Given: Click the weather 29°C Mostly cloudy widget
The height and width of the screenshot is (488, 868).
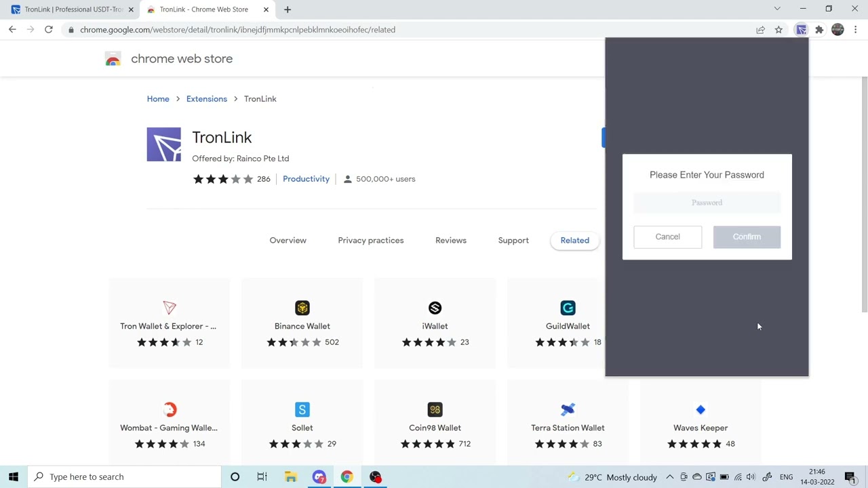Looking at the screenshot, I should click(x=613, y=477).
